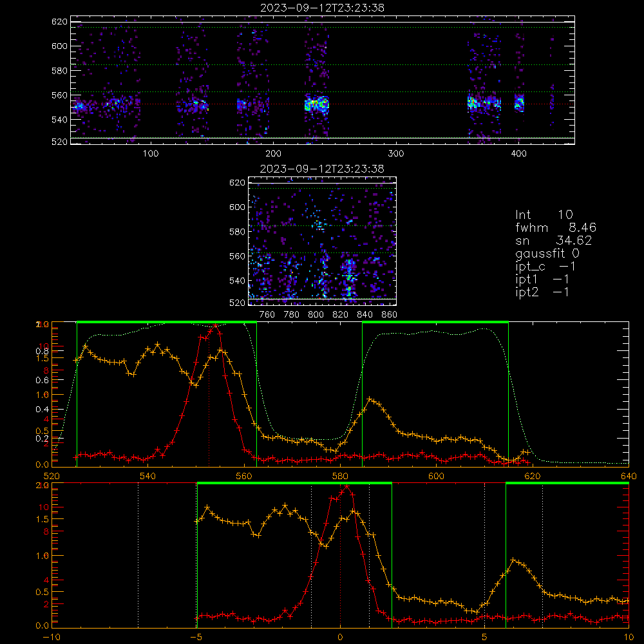
Task: Click x-axis label -10 on bottom plot
Action: click(52, 637)
